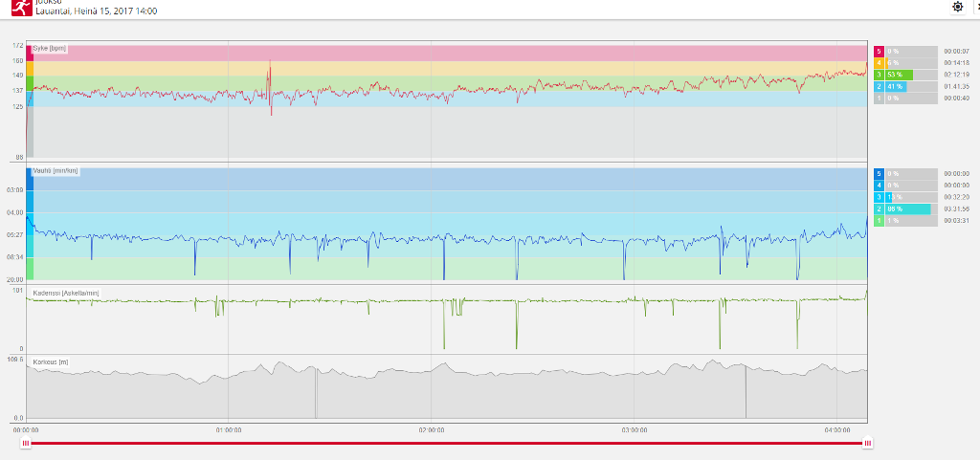Select heart rate zone 5 badge
The width and height of the screenshot is (980, 460).
[879, 51]
